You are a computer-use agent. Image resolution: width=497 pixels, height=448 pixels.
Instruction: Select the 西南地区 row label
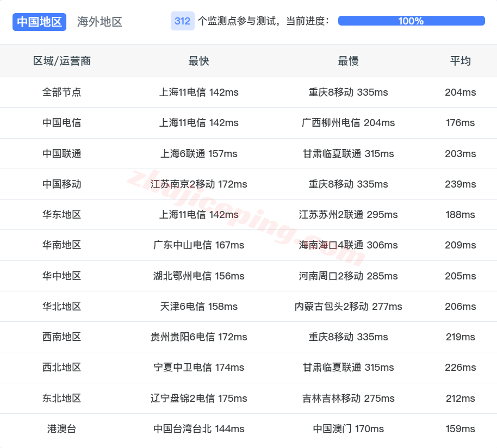[62, 337]
